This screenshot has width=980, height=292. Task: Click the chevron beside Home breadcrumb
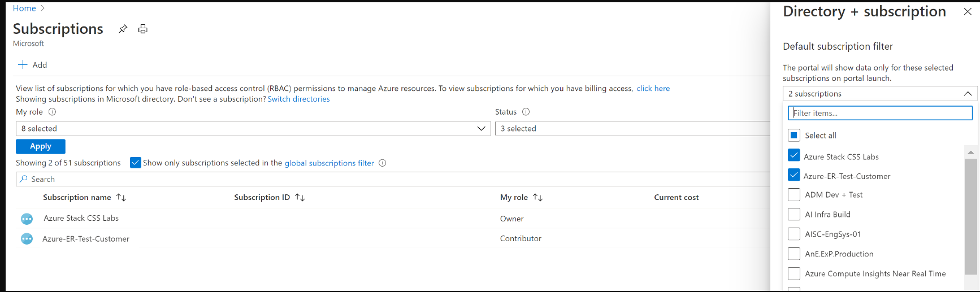click(43, 8)
